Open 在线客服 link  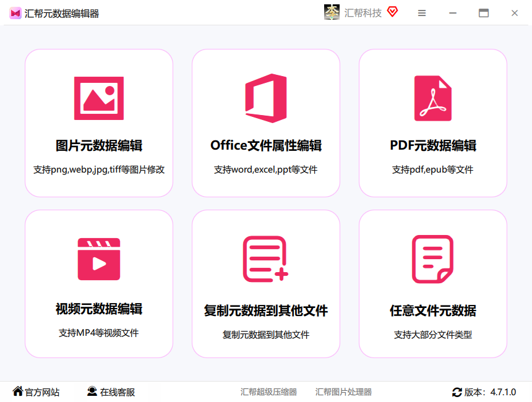[118, 392]
